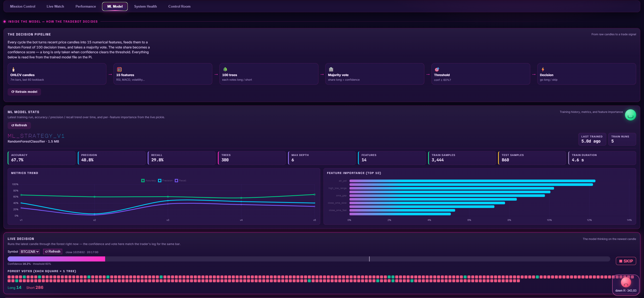Click the OHLCV candles pipeline card
Image resolution: width=644 pixels, height=298 pixels.
[x=57, y=74]
